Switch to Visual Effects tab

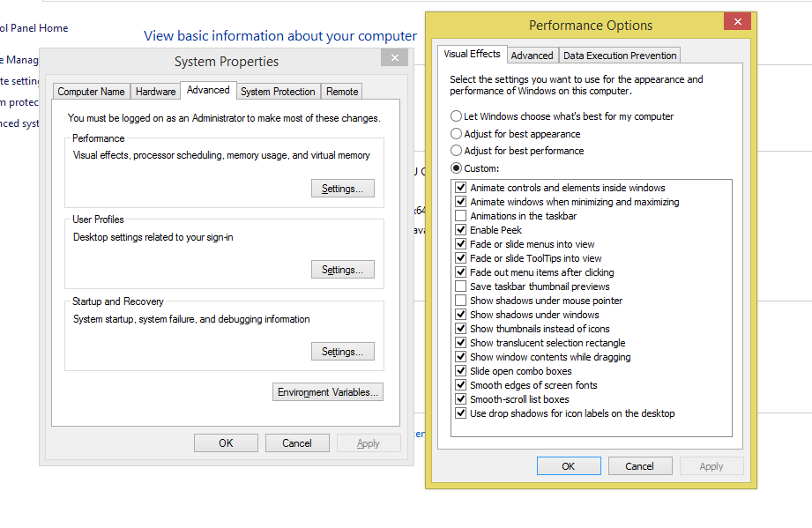(x=472, y=54)
